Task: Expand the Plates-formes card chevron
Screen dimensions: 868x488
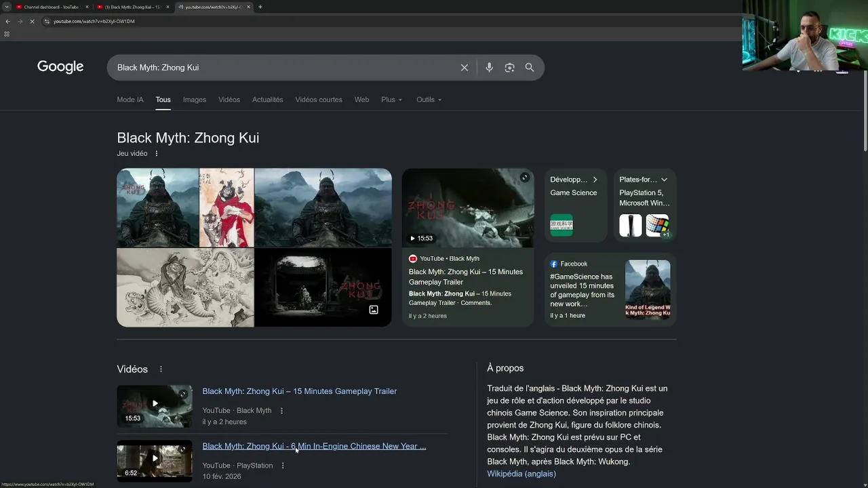Action: point(664,180)
